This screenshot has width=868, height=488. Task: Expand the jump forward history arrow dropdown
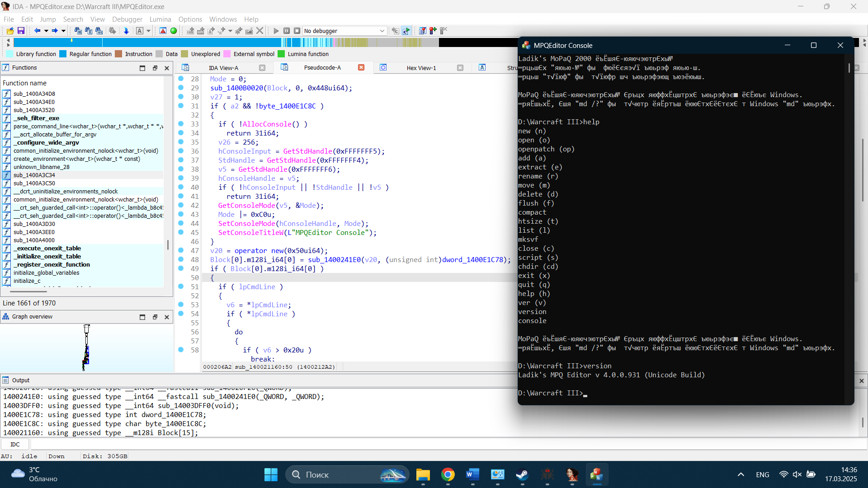click(63, 31)
